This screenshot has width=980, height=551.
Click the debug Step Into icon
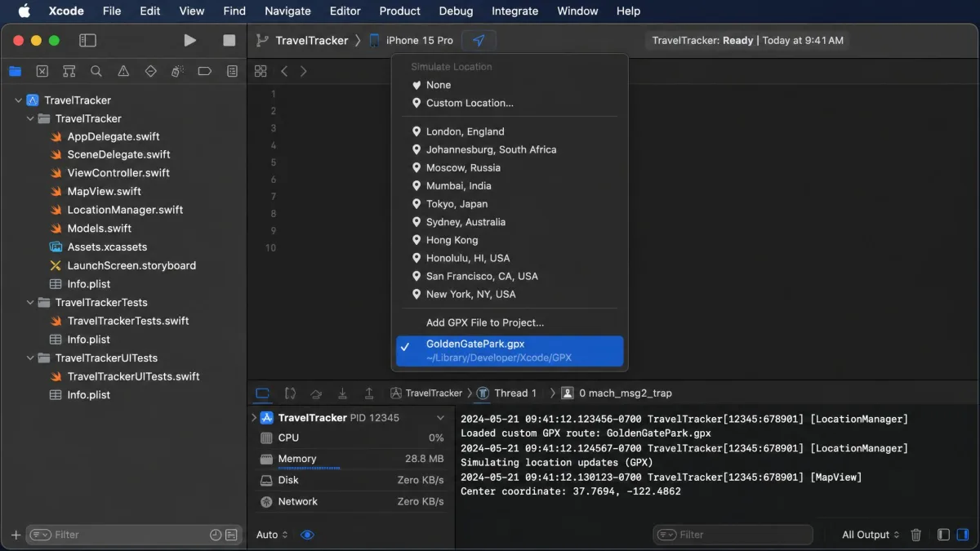click(x=343, y=393)
